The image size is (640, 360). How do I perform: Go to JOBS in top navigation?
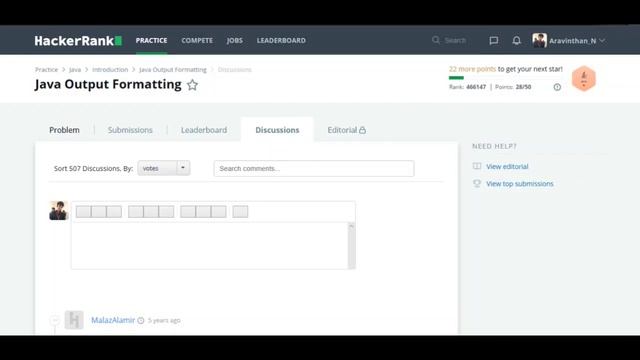pyautogui.click(x=235, y=40)
